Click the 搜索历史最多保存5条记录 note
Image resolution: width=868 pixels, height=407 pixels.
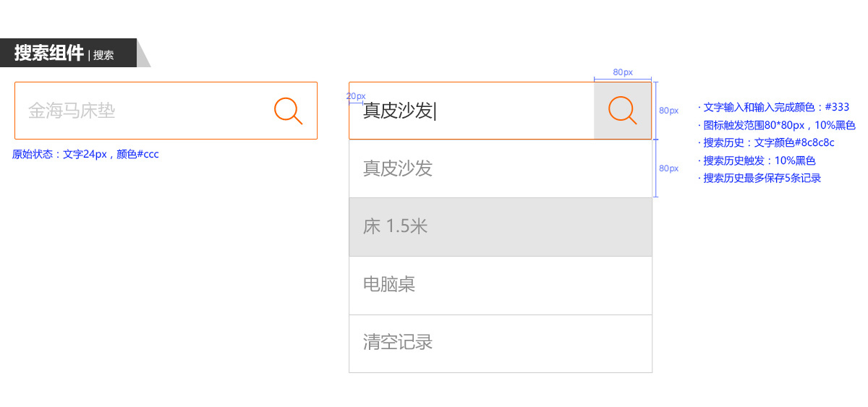(762, 178)
